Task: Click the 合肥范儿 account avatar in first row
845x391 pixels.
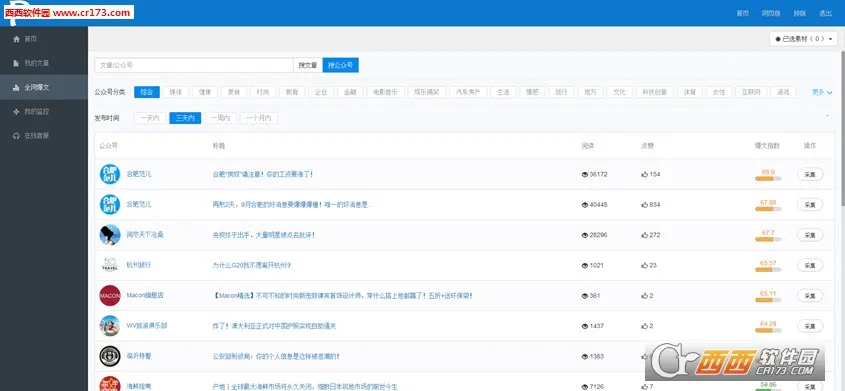Action: pyautogui.click(x=110, y=174)
